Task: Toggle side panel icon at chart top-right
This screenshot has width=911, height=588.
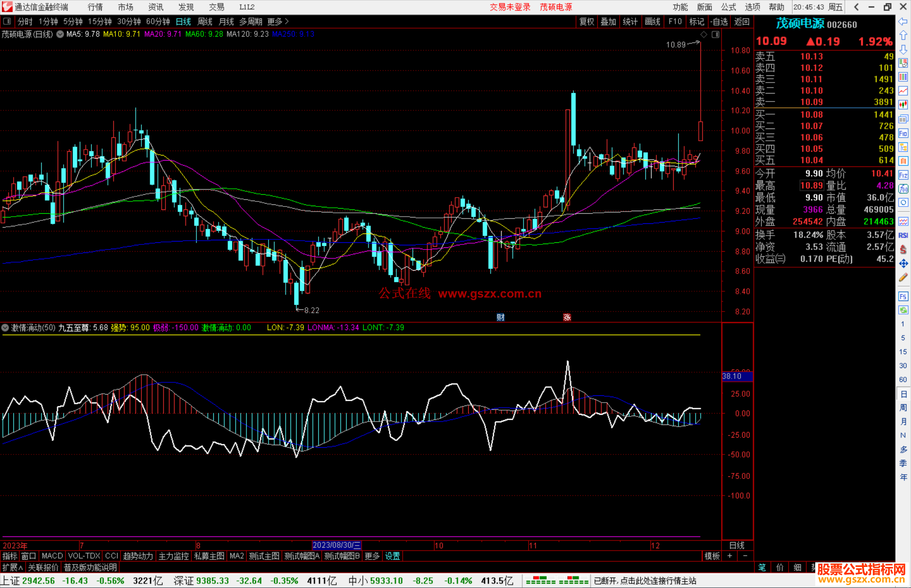Action: click(x=715, y=34)
